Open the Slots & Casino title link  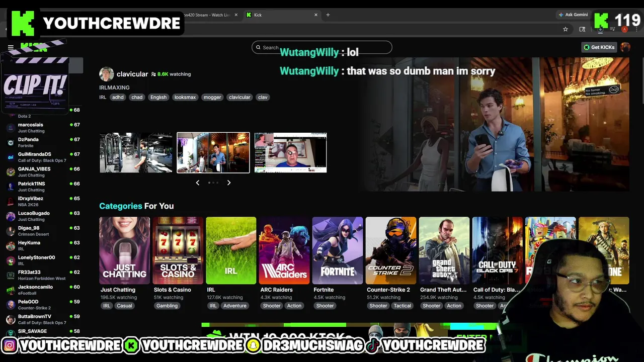click(x=172, y=290)
